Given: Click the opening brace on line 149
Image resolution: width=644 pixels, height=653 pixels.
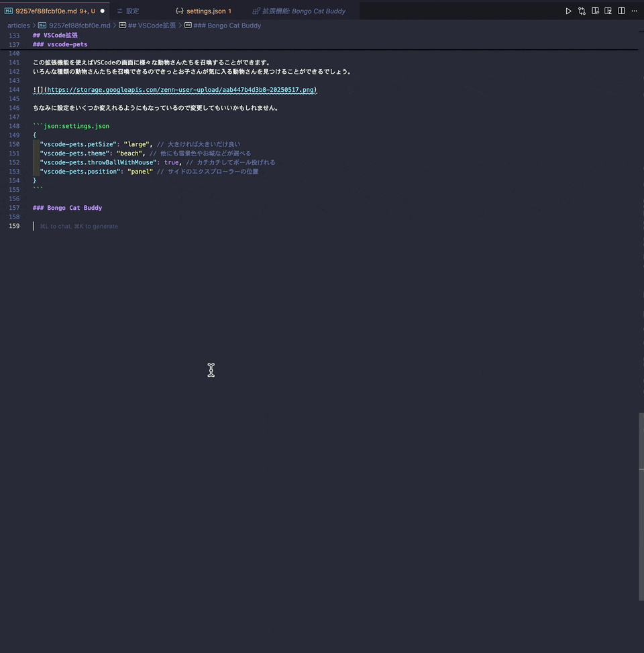Looking at the screenshot, I should pyautogui.click(x=35, y=135).
